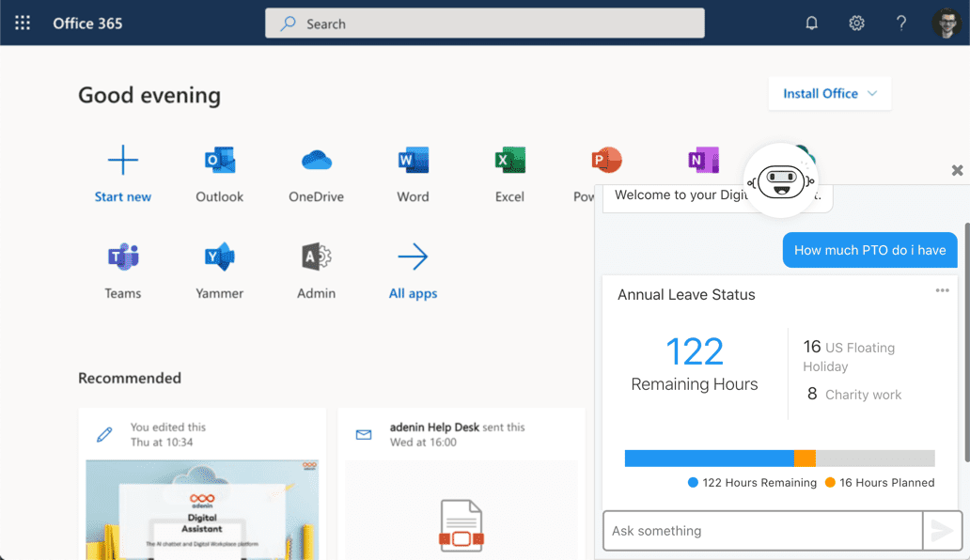This screenshot has width=970, height=560.
Task: Click the search magnifier icon
Action: point(288,23)
